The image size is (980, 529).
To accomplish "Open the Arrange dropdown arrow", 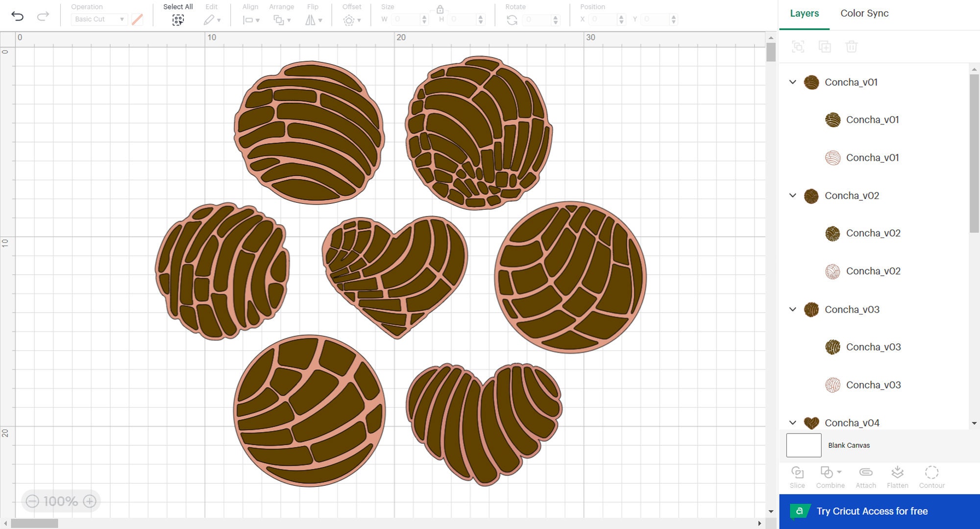I will click(x=289, y=20).
